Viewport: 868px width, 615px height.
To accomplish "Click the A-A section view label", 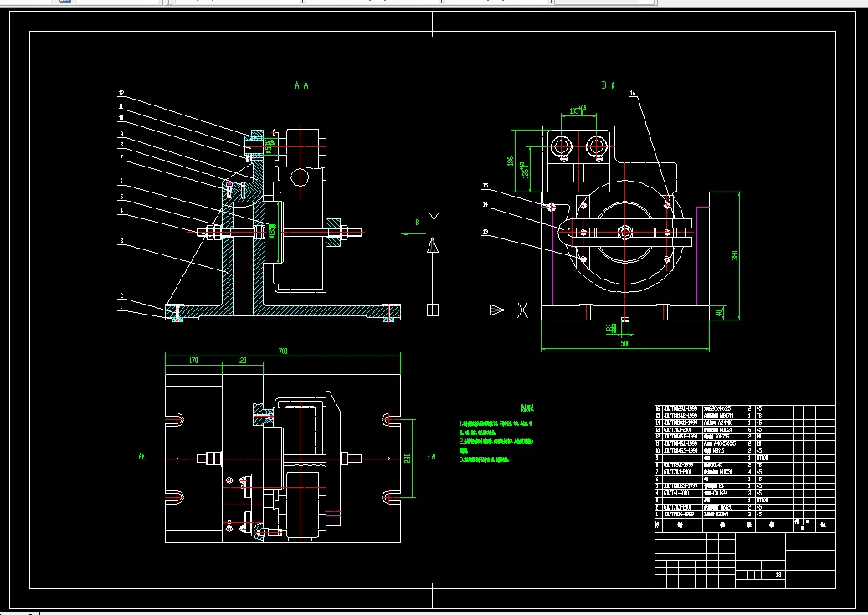I will point(301,85).
